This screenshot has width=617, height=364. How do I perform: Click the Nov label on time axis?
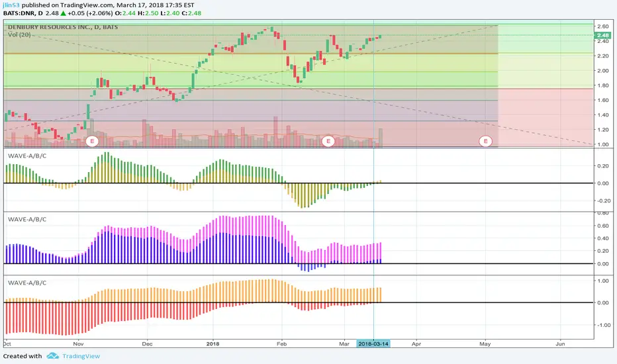click(78, 343)
